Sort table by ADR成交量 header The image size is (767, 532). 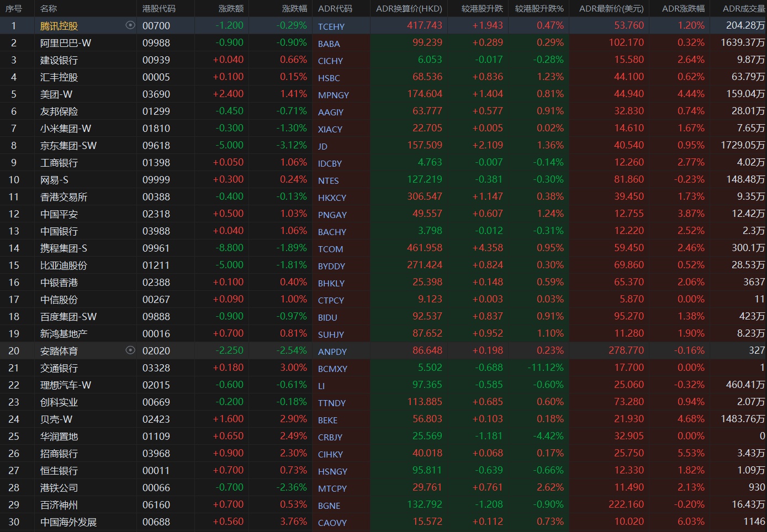[x=743, y=8]
